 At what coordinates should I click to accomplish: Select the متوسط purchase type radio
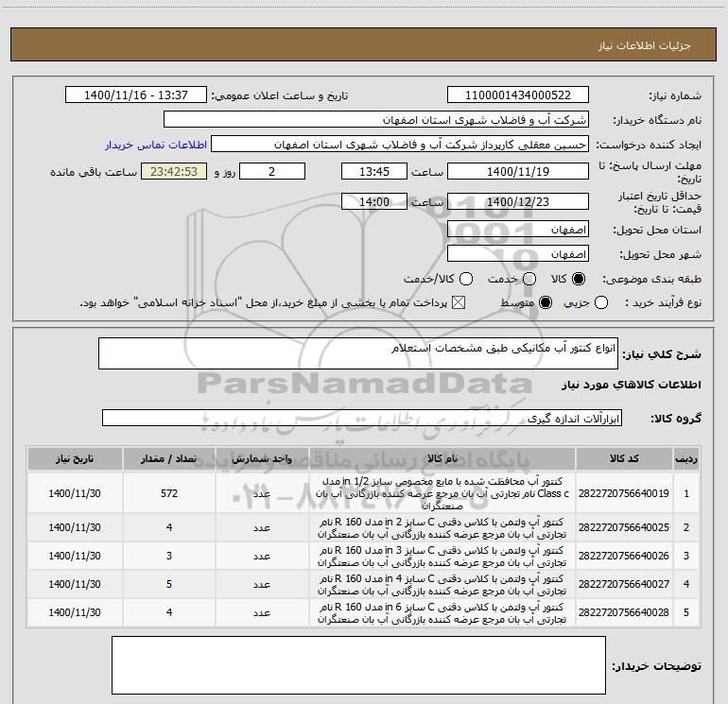pos(546,303)
